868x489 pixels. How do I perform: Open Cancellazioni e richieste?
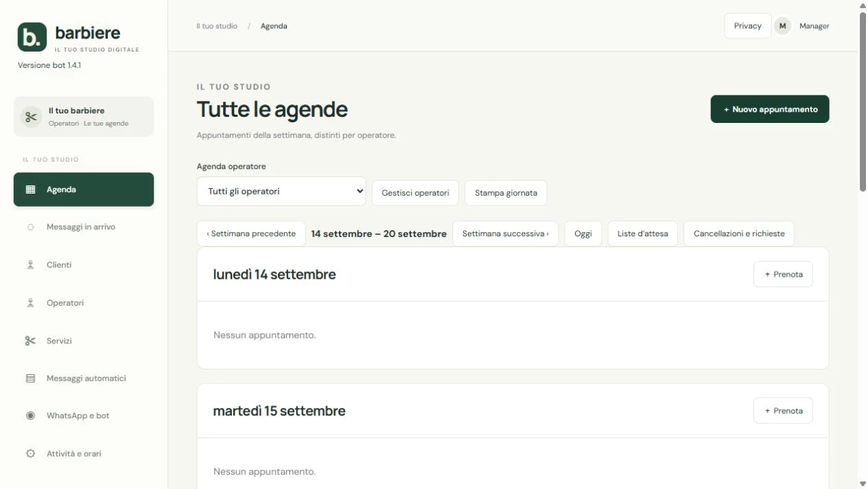[739, 234]
